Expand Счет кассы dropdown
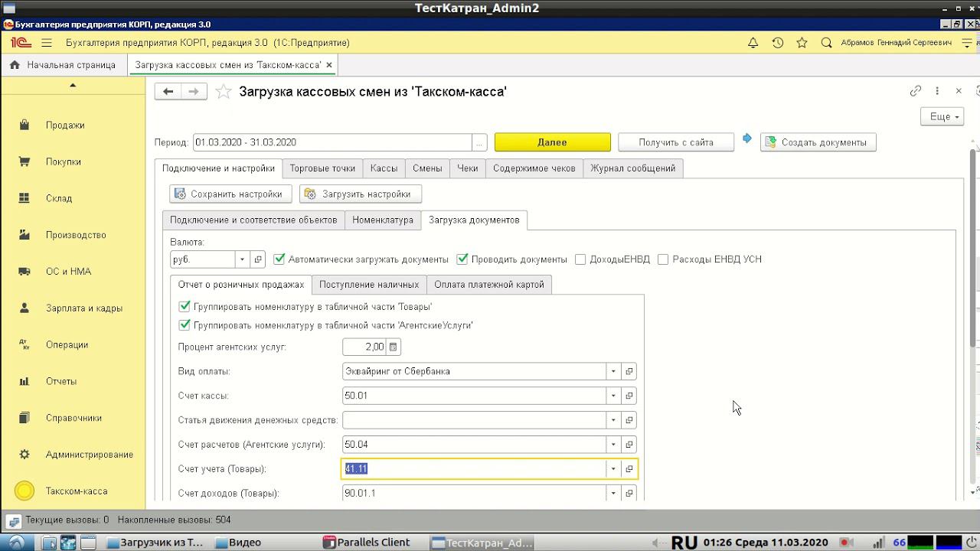The image size is (980, 551). click(x=613, y=396)
